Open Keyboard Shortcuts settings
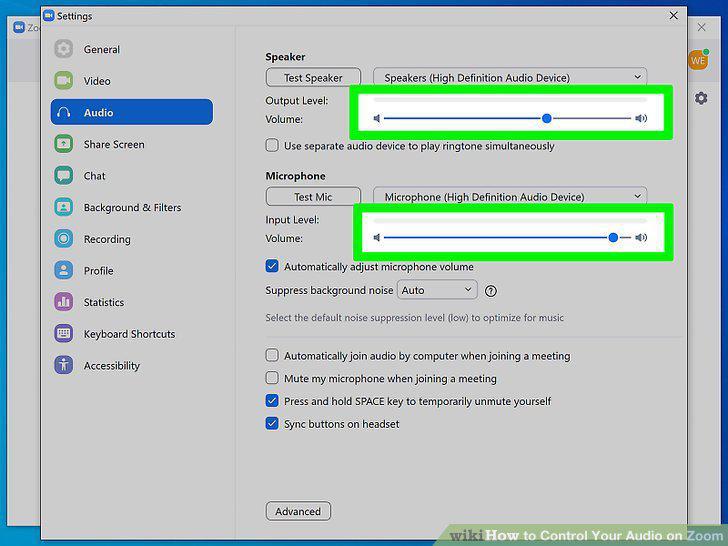Viewport: 728px width, 546px height. coord(132,333)
